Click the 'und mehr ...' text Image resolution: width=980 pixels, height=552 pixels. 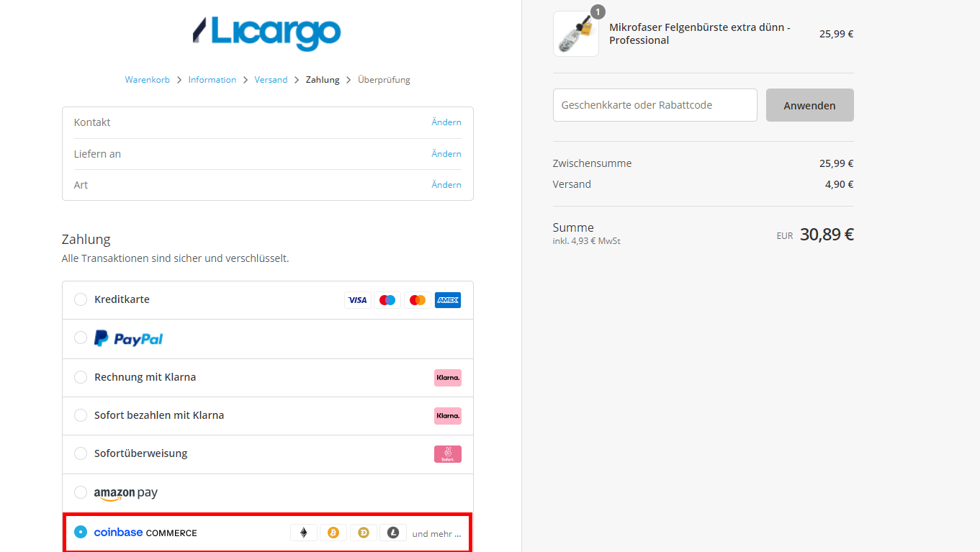point(436,534)
